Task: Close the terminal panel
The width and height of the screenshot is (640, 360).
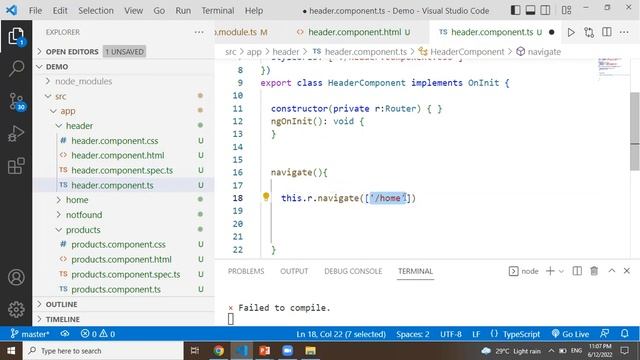Action: pyautogui.click(x=627, y=271)
